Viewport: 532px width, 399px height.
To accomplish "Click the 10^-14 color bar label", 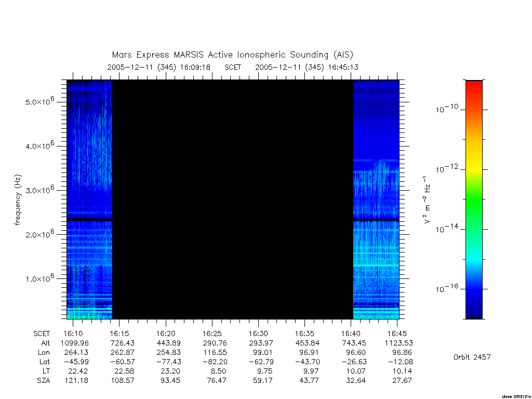I will pos(447,229).
